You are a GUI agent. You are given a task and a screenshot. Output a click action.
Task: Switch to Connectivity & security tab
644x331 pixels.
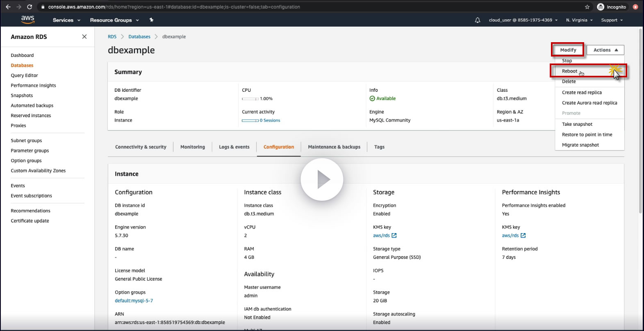(x=141, y=147)
